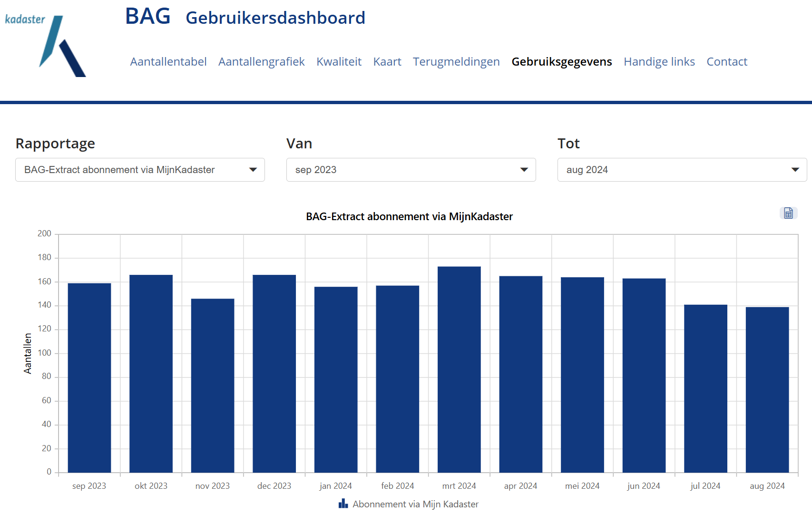
Task: Expand the 'Van' date selector showing sep 2023
Action: pos(411,170)
